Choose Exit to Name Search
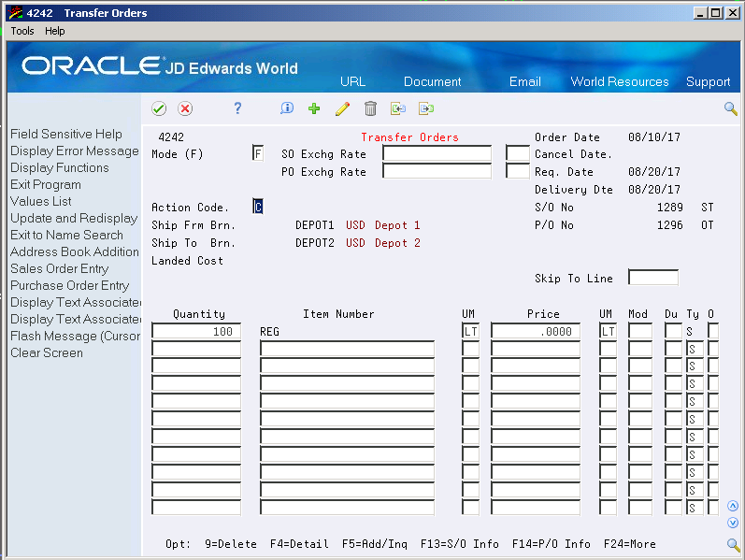Viewport: 745px width, 560px height. 66,235
